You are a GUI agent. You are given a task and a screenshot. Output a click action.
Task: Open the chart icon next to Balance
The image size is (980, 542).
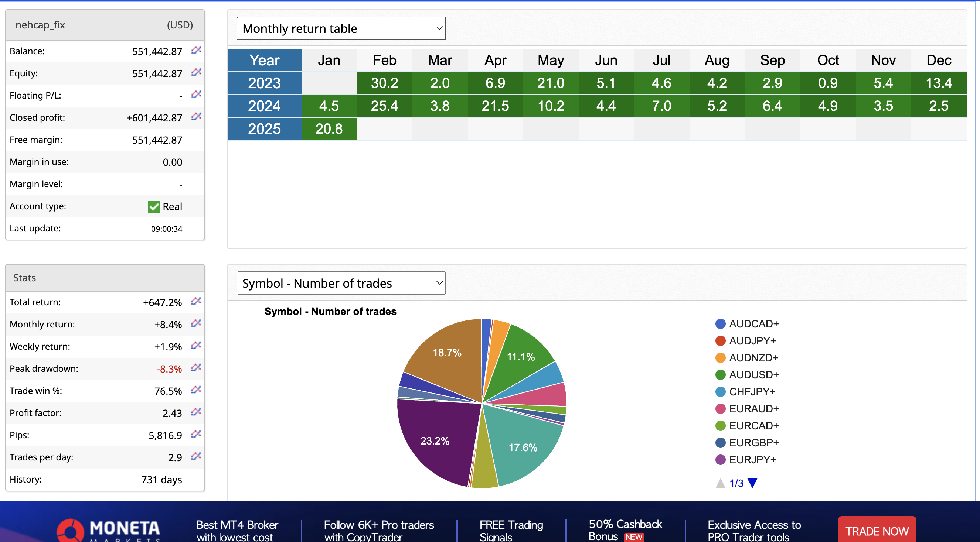click(196, 50)
